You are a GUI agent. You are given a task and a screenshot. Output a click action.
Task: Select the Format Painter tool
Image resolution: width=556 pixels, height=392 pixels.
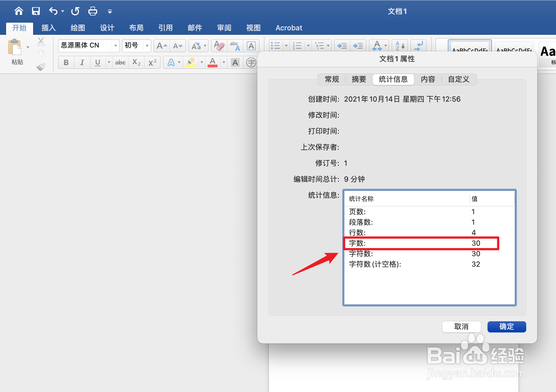tap(41, 67)
